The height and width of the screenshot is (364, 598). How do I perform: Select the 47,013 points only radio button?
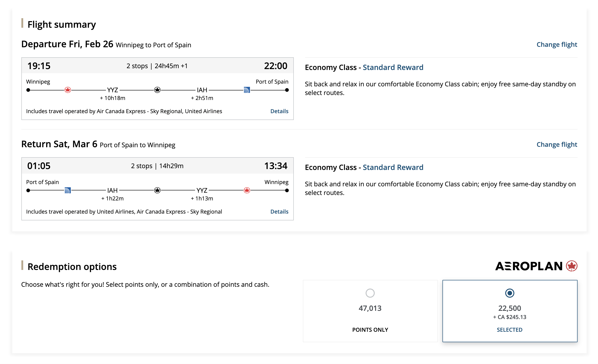click(x=370, y=293)
